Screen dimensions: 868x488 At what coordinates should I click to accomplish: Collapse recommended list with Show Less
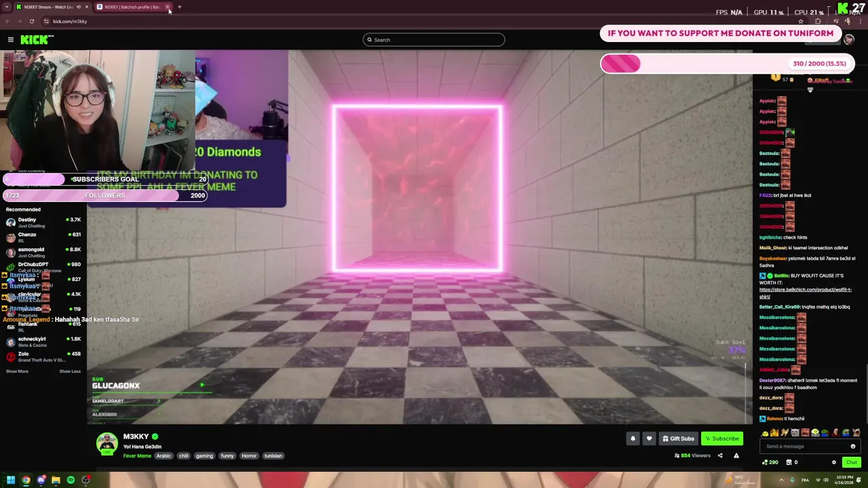pyautogui.click(x=70, y=371)
